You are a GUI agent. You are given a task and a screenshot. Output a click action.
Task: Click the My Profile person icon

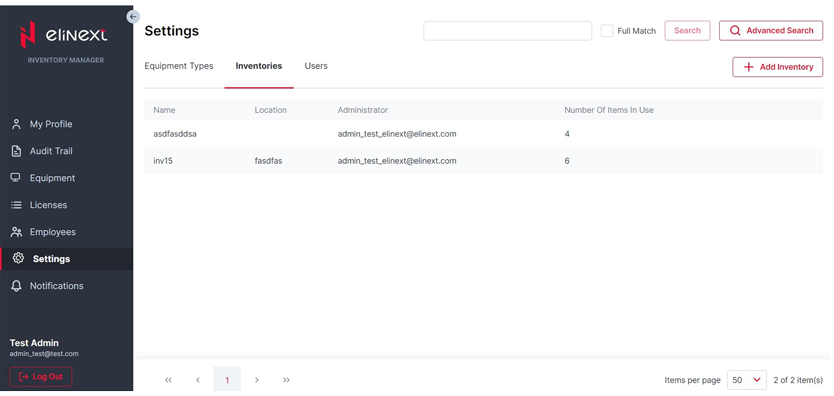[x=16, y=124]
